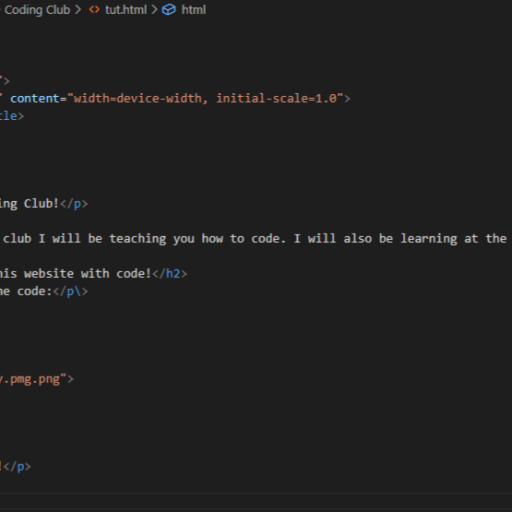Image resolution: width=512 pixels, height=512 pixels.
Task: Click the .pmg.png image source string
Action: [33, 379]
